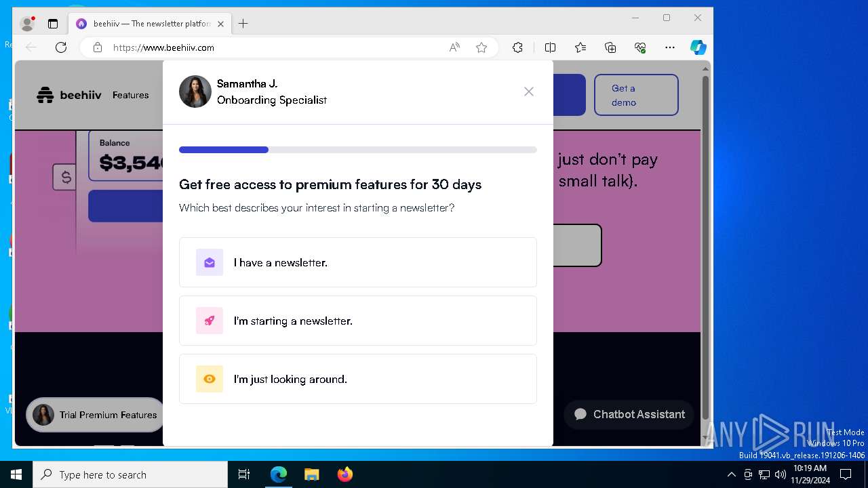
Task: Open network settings tray icon
Action: tap(764, 474)
